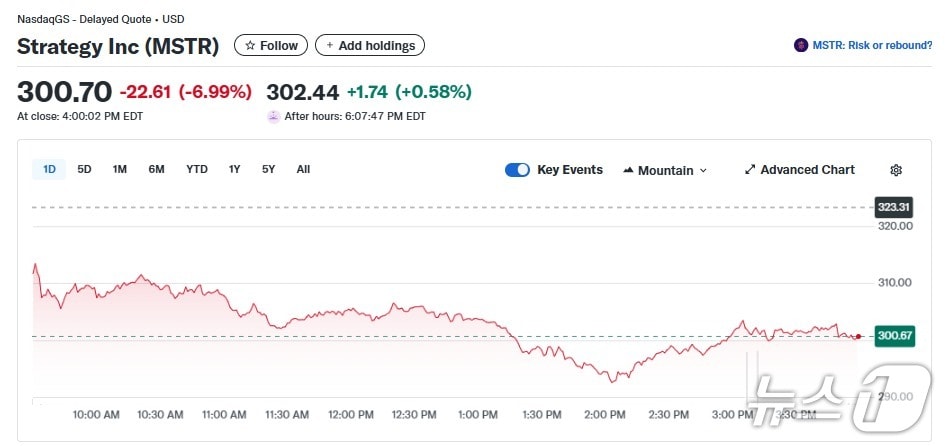Click the purple MSTR analysis icon
The height and width of the screenshot is (446, 945).
tap(800, 45)
